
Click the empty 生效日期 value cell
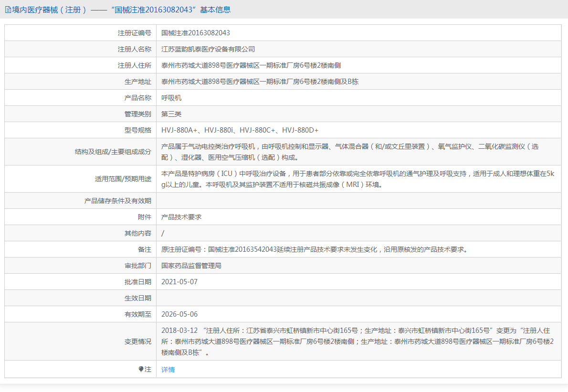358,298
